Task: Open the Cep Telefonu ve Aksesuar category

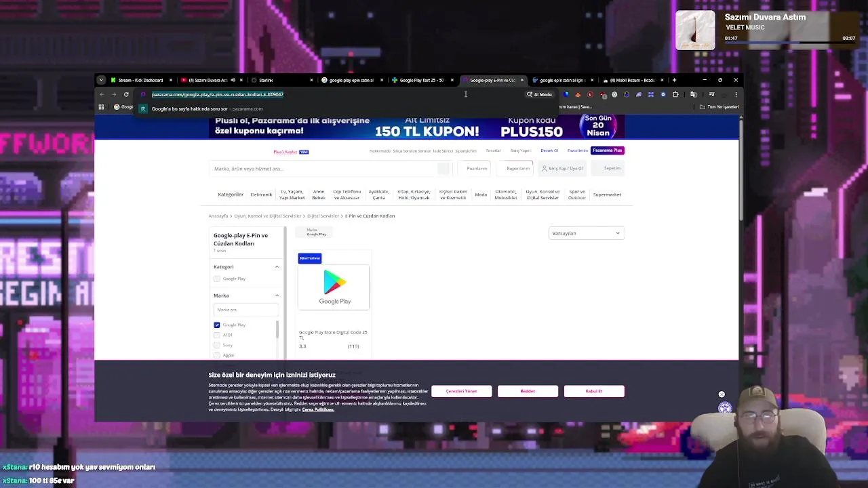Action: click(x=347, y=195)
